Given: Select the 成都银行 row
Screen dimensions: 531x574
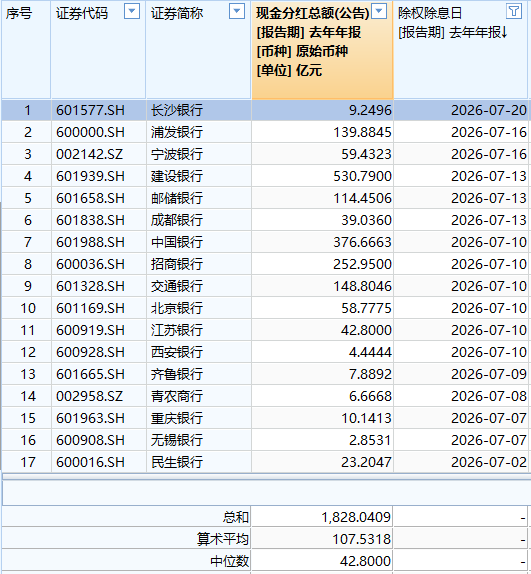Looking at the screenshot, I should point(265,220).
